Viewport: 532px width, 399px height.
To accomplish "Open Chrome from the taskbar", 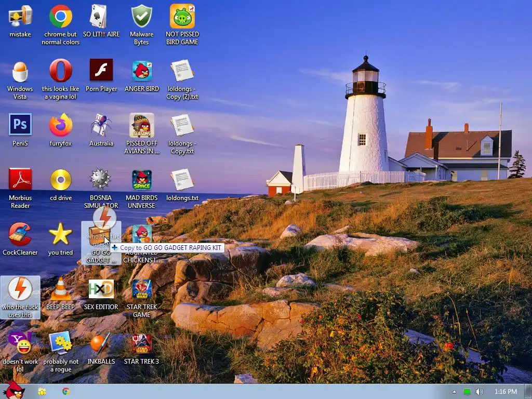I will tap(66, 392).
